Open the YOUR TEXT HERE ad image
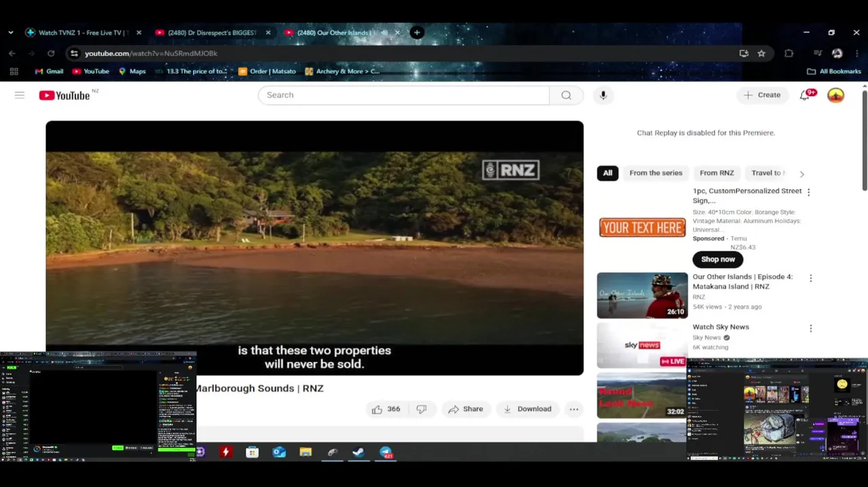 click(642, 228)
